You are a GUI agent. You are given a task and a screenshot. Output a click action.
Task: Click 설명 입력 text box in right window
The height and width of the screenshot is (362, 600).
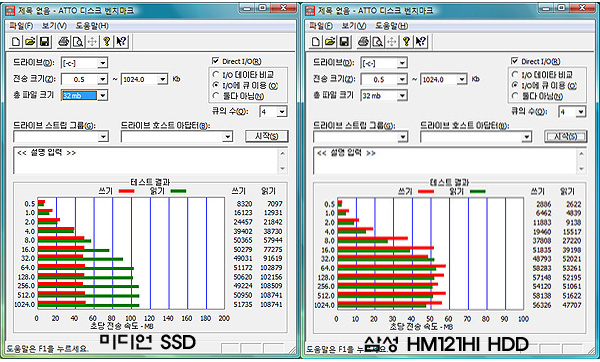click(445, 161)
